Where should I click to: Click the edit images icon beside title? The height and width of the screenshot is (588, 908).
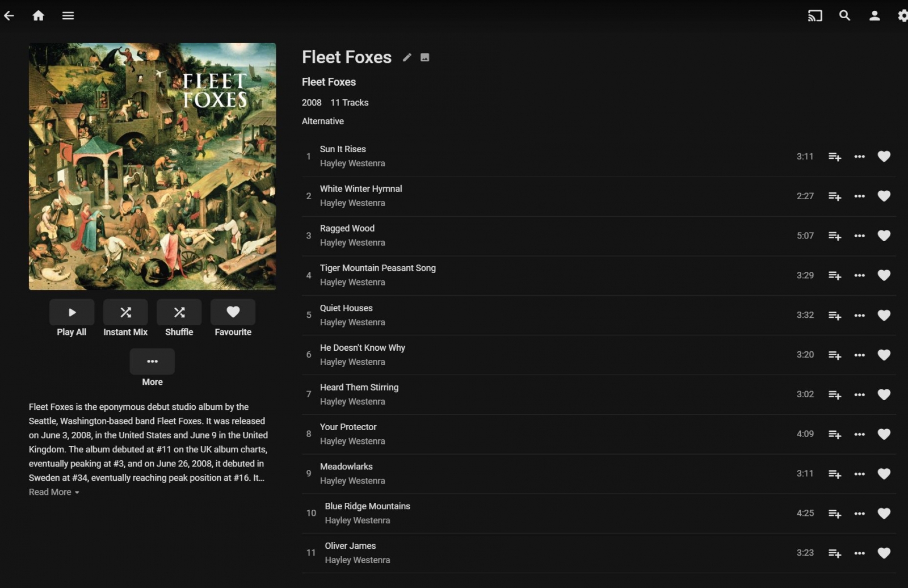pos(424,57)
